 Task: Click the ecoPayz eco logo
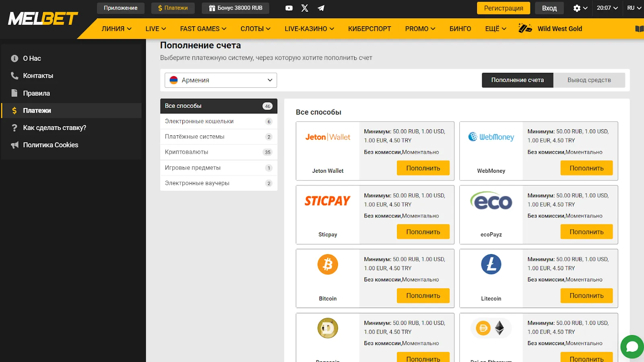[491, 201]
